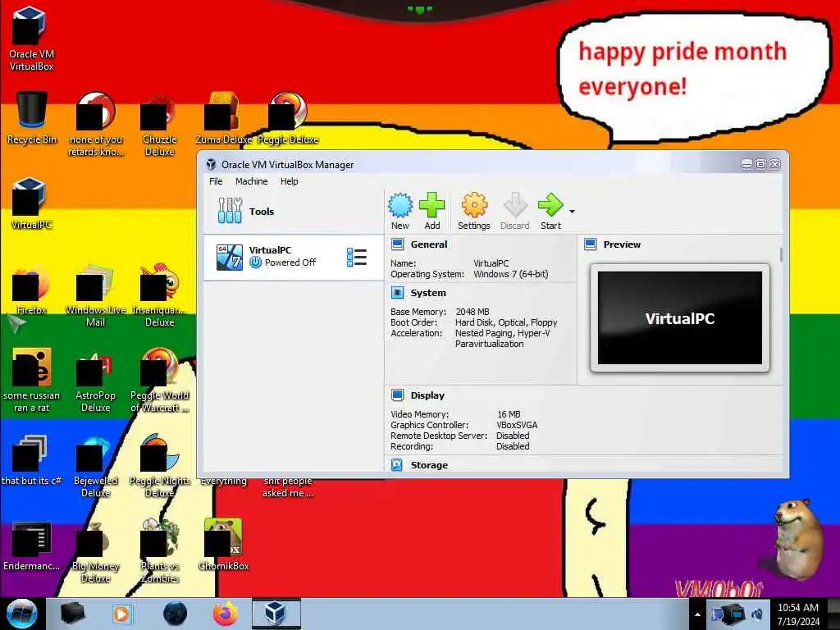This screenshot has height=630, width=840.
Task: Open Settings gear icon in VirtualBox toolbar
Action: pos(473,211)
